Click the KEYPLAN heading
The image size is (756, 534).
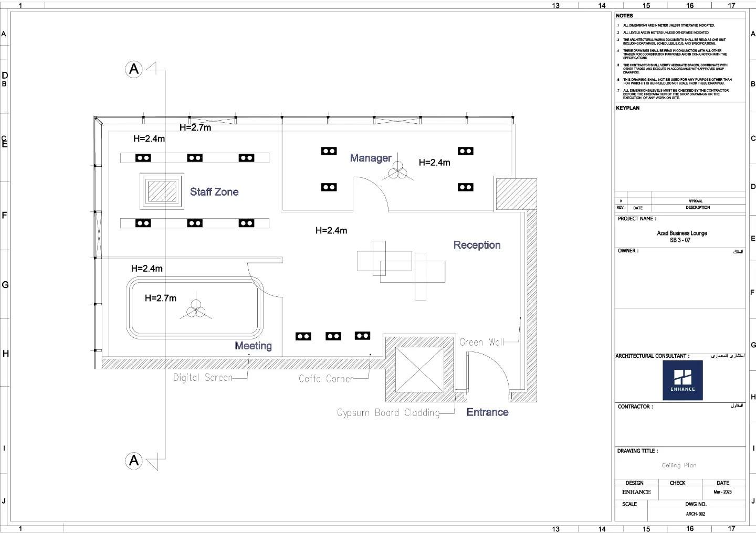(x=627, y=108)
